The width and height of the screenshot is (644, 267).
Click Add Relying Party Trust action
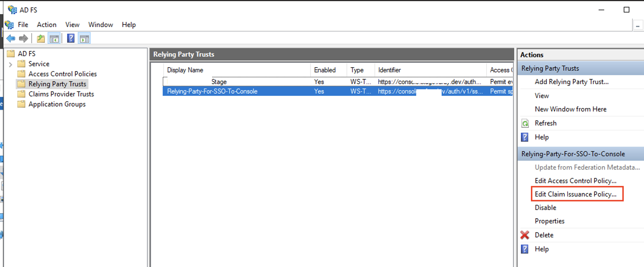(x=572, y=82)
